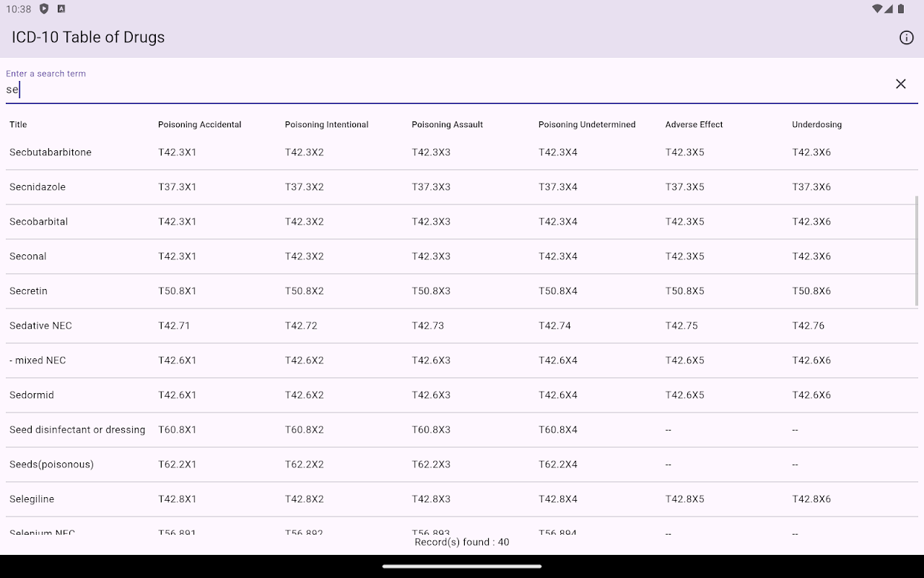Tap the Android navigation home pill

click(462, 566)
